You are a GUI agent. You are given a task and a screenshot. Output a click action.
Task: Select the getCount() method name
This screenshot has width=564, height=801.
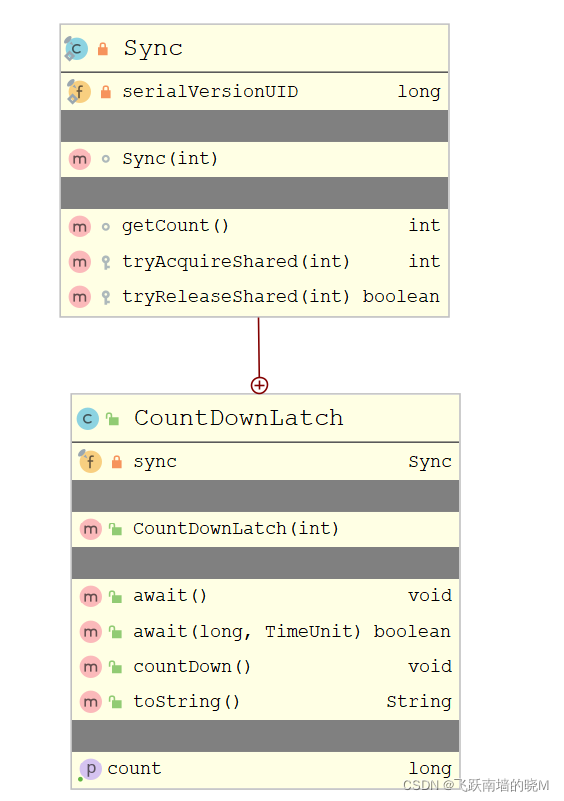click(176, 226)
